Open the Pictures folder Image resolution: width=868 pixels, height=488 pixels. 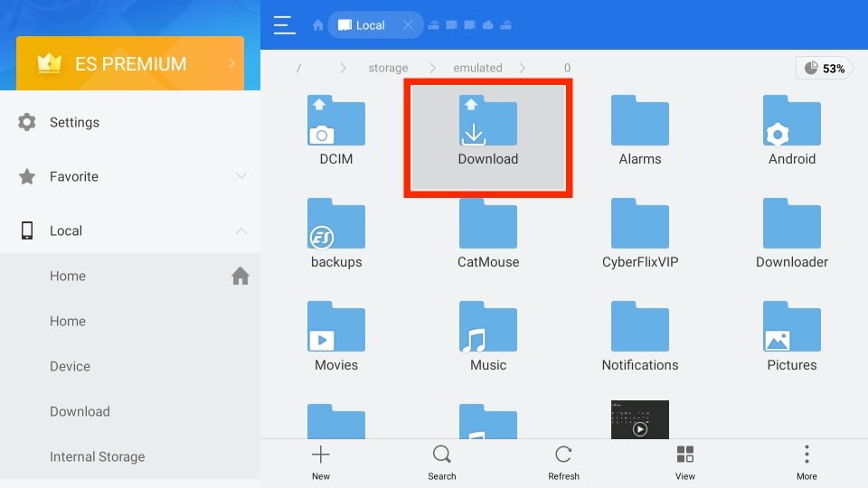(792, 336)
